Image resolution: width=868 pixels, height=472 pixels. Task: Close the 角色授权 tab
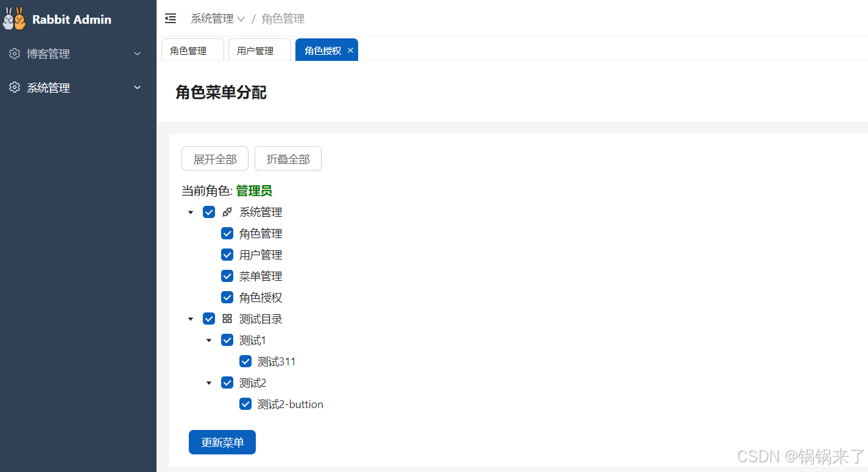(350, 50)
